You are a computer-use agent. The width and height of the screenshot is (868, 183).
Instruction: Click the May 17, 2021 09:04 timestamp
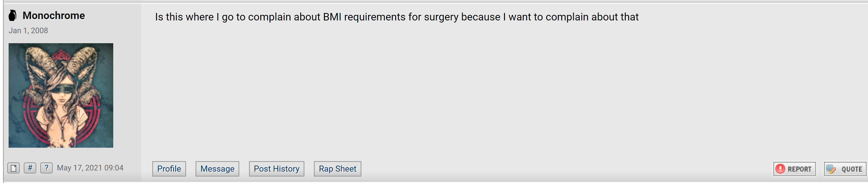(90, 168)
